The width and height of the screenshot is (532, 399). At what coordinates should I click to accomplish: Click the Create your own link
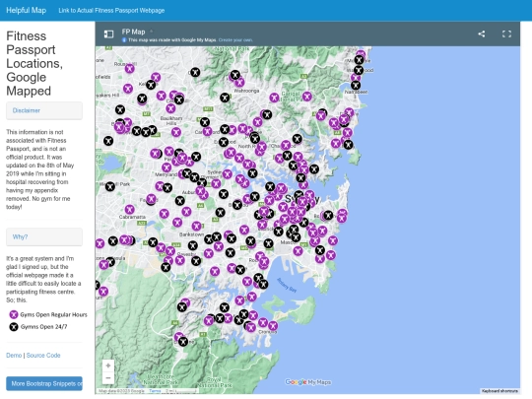pos(235,40)
